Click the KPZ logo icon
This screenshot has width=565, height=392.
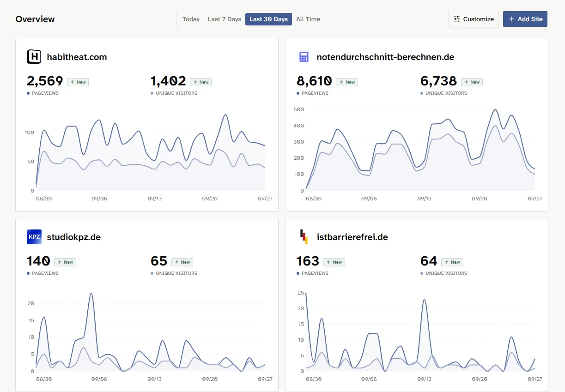tap(34, 237)
